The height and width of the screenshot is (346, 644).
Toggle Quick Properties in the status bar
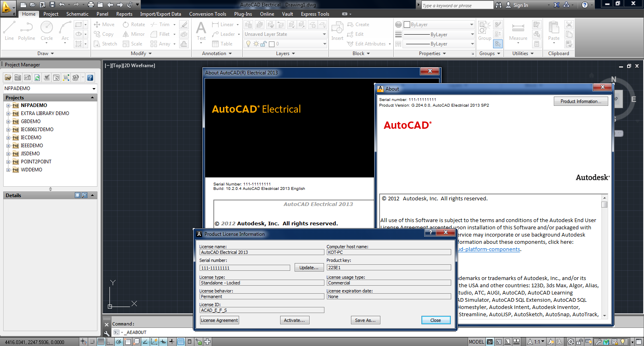click(190, 342)
